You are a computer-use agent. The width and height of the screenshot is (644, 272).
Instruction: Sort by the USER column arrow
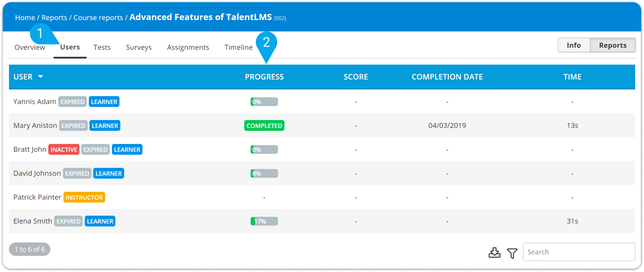[41, 77]
